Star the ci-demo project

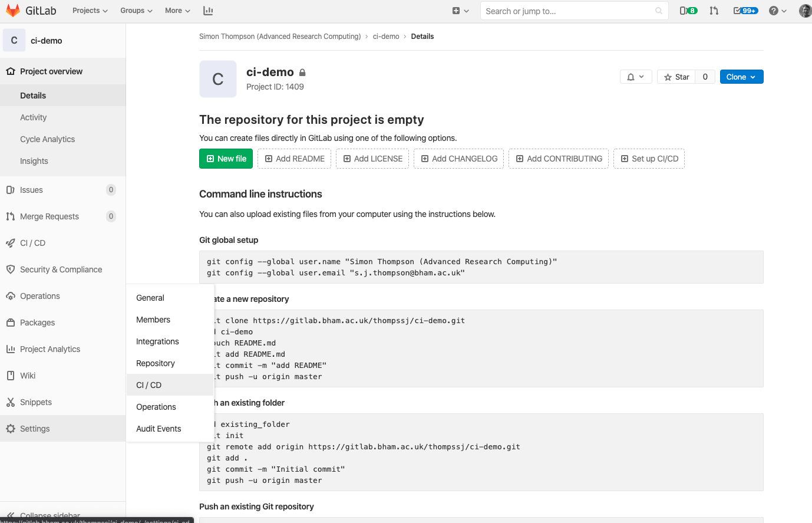coord(676,77)
